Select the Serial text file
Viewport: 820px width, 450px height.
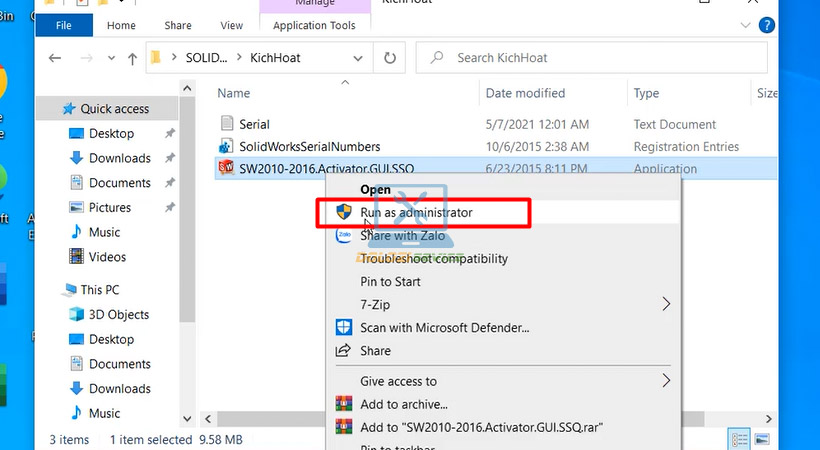(254, 124)
